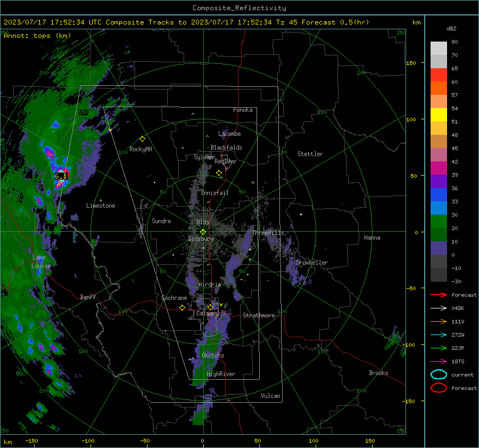Click the yellow diamond marker below Cochrane

(182, 308)
